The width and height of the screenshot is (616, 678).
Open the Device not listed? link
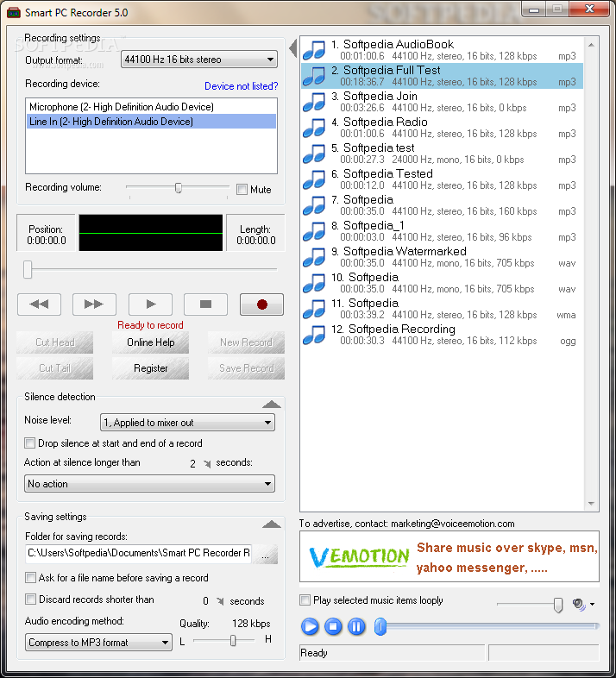(x=242, y=86)
